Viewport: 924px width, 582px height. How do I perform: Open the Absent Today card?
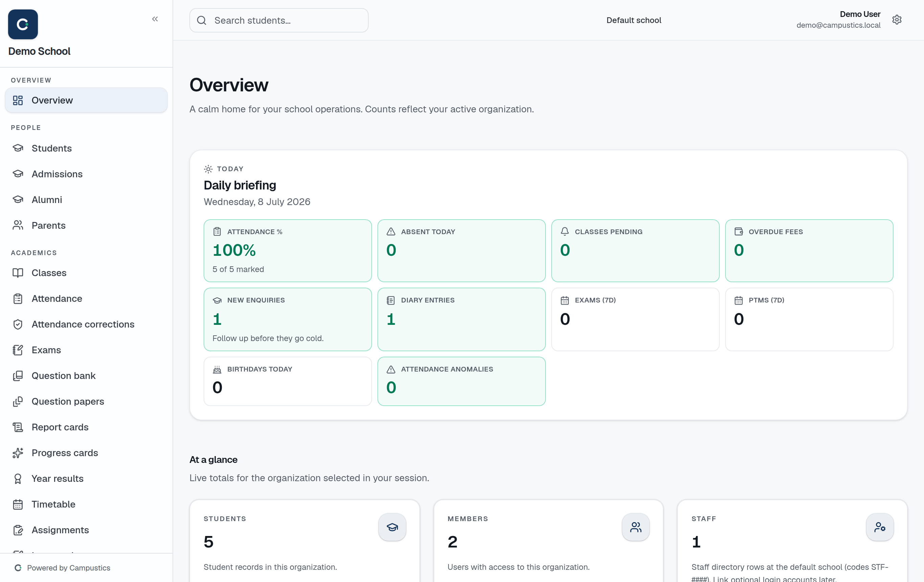(461, 251)
